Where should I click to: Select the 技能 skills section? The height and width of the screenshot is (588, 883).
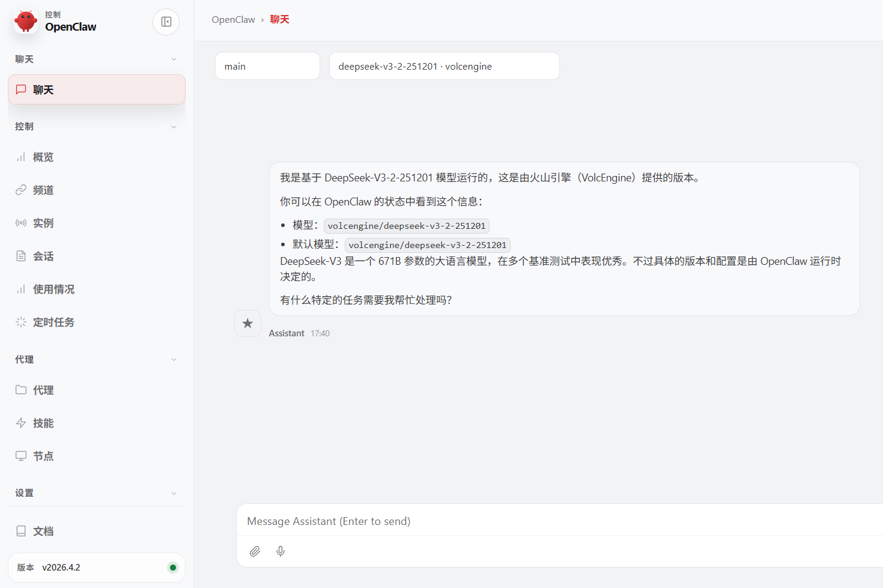coord(43,423)
